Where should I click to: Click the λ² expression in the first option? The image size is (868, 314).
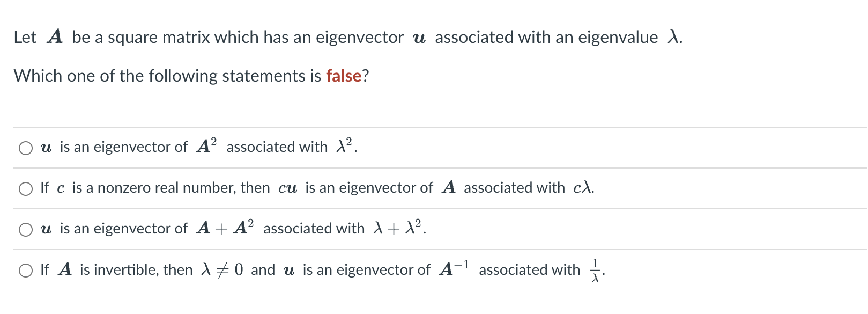345,146
